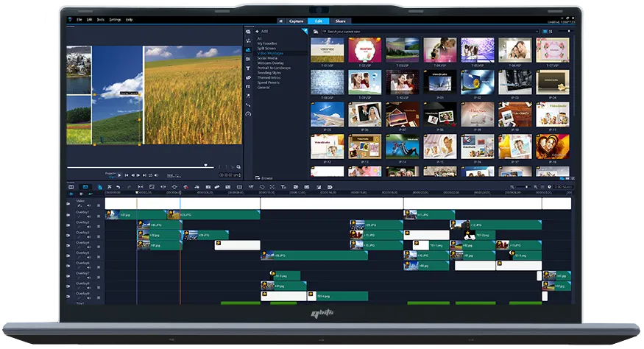Click the Add category button

pos(261,32)
